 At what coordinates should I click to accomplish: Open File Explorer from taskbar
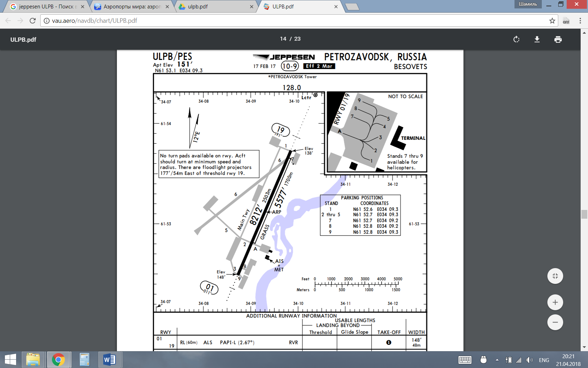click(x=33, y=360)
